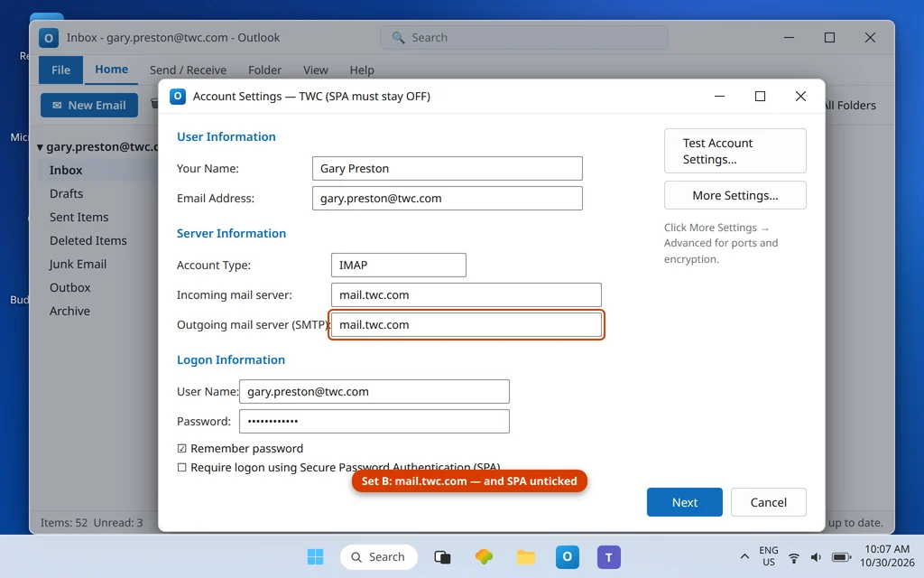Open the Sent Items folder
Image resolution: width=924 pixels, height=578 pixels.
pos(79,218)
